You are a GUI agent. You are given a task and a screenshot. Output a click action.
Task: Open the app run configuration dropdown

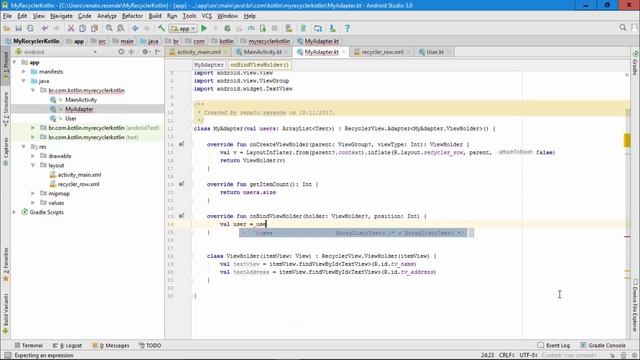point(183,29)
